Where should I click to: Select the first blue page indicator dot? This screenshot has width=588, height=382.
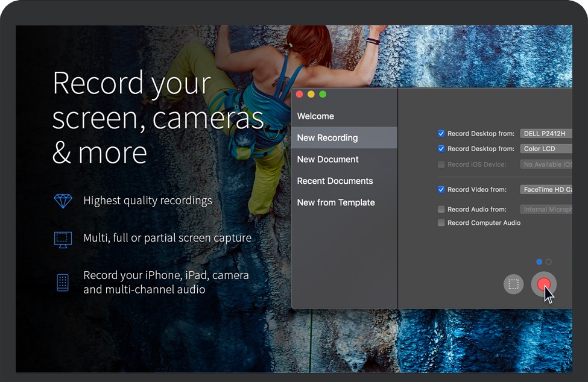[x=539, y=262]
